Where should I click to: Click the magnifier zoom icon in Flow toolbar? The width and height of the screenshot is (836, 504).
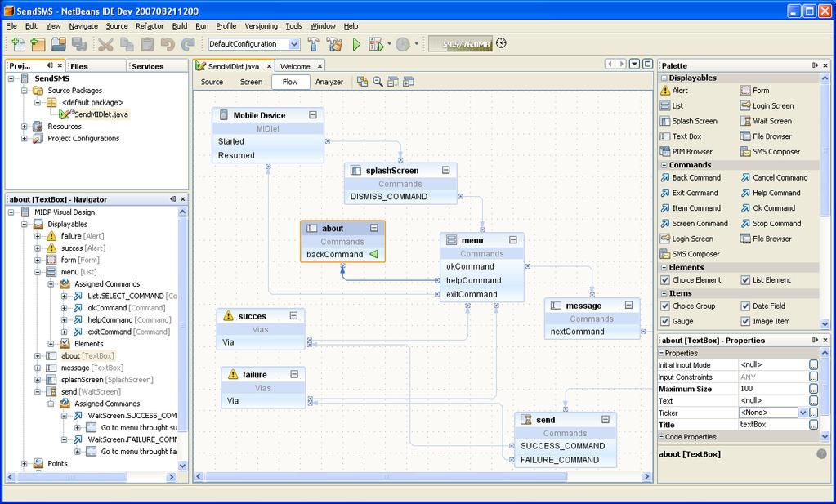point(378,82)
